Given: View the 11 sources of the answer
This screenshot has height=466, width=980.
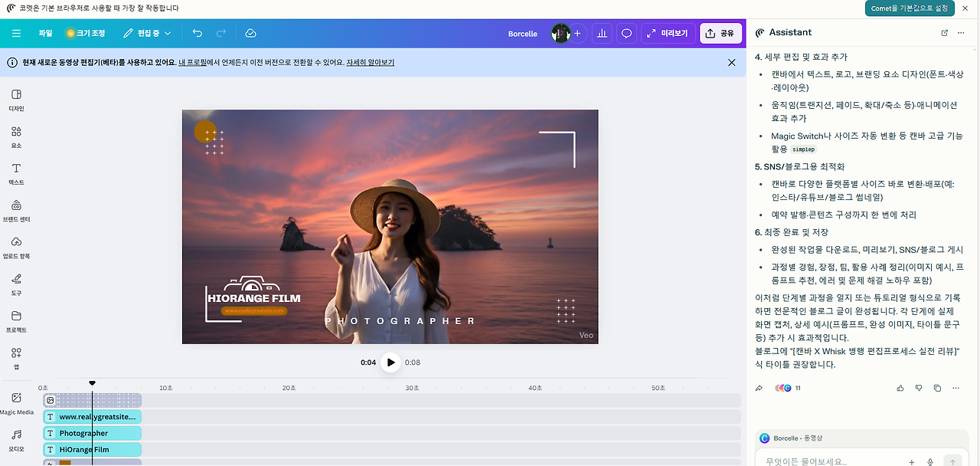Looking at the screenshot, I should coord(789,389).
